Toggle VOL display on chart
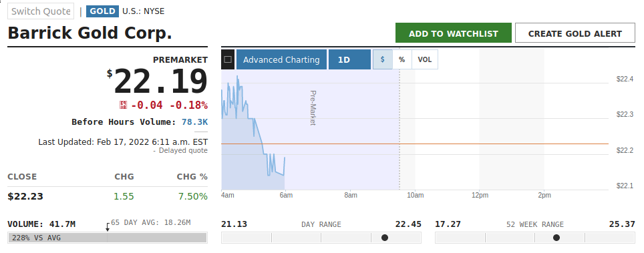Screen dimensions: 644x253 point(425,59)
